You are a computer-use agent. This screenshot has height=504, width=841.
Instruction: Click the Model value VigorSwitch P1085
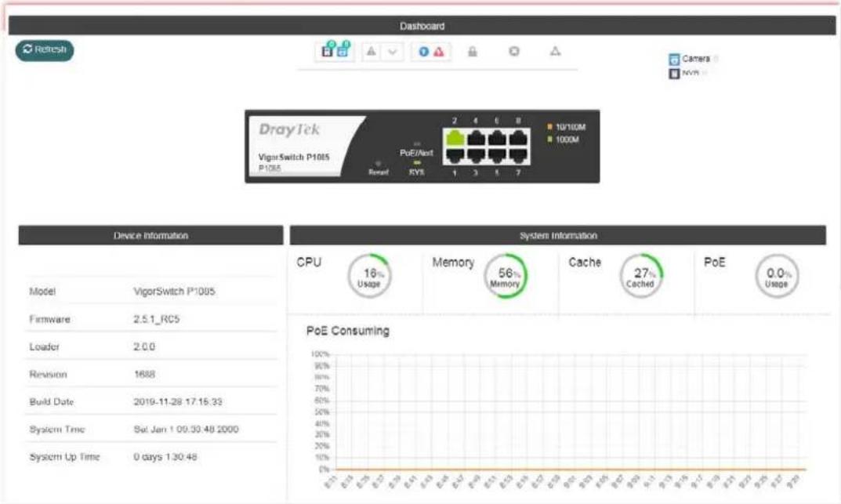coord(174,291)
